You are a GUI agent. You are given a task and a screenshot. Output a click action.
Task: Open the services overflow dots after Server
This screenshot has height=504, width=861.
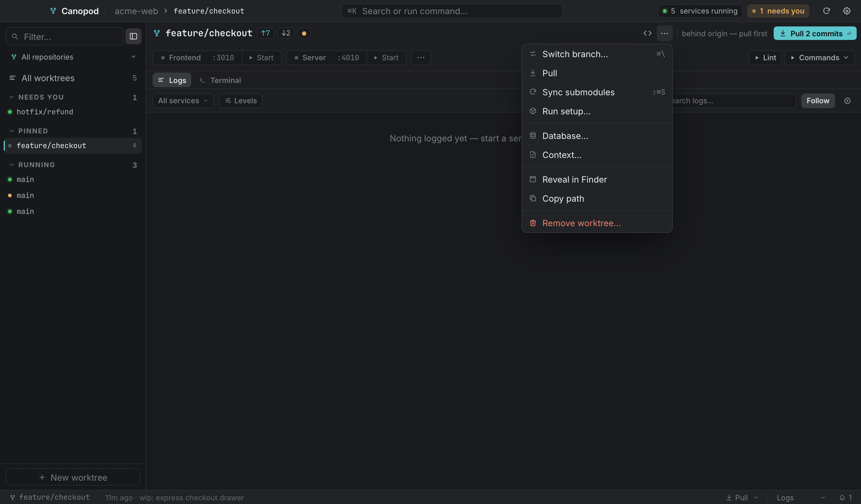click(x=421, y=57)
